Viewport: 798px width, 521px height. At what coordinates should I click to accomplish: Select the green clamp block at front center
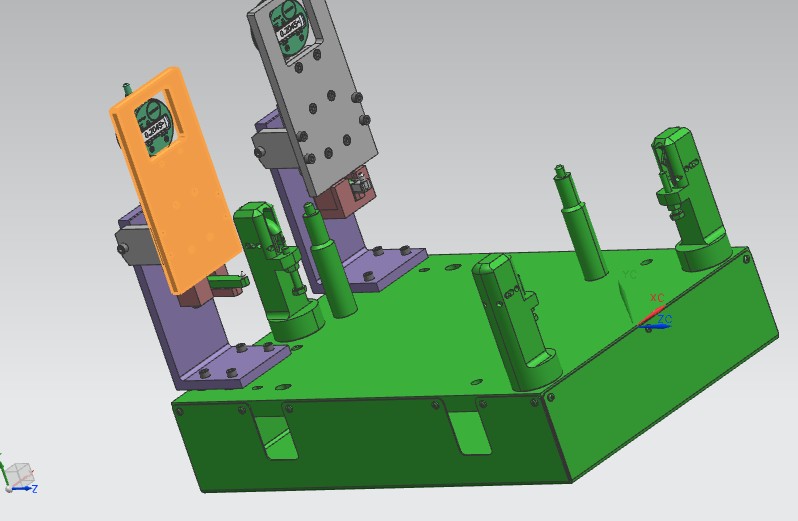(515, 323)
